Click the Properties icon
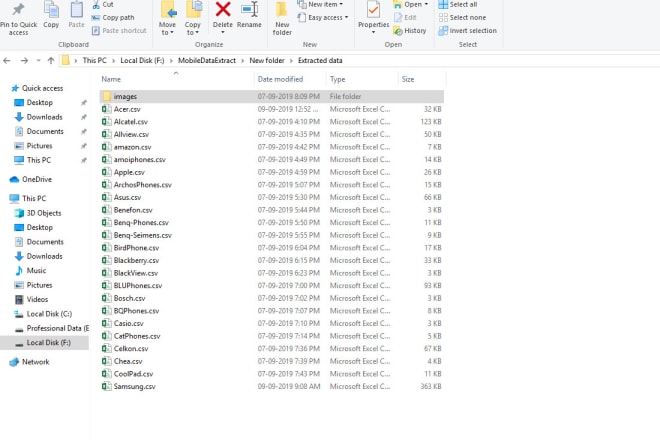 tap(373, 10)
